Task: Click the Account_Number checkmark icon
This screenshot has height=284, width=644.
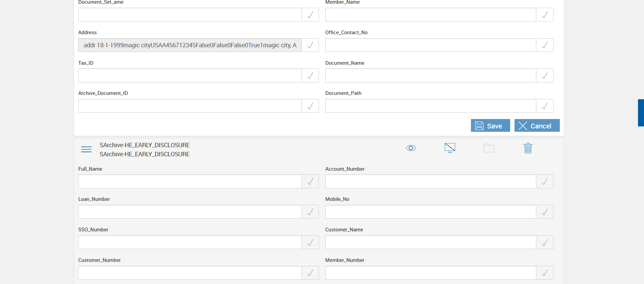Action: (x=545, y=182)
